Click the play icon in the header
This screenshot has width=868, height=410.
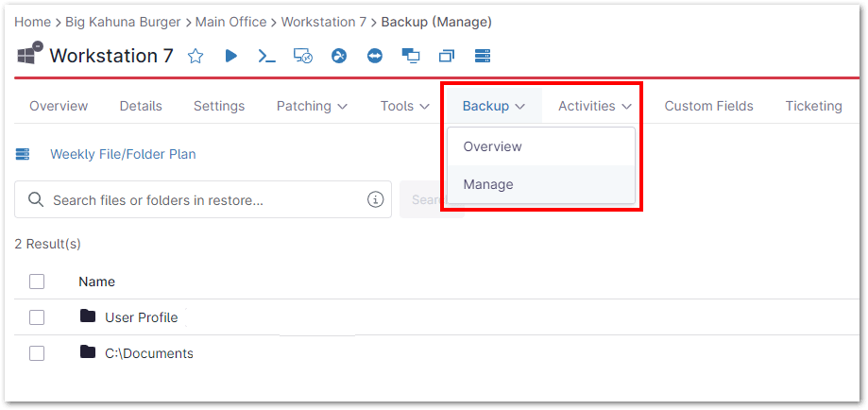tap(231, 57)
